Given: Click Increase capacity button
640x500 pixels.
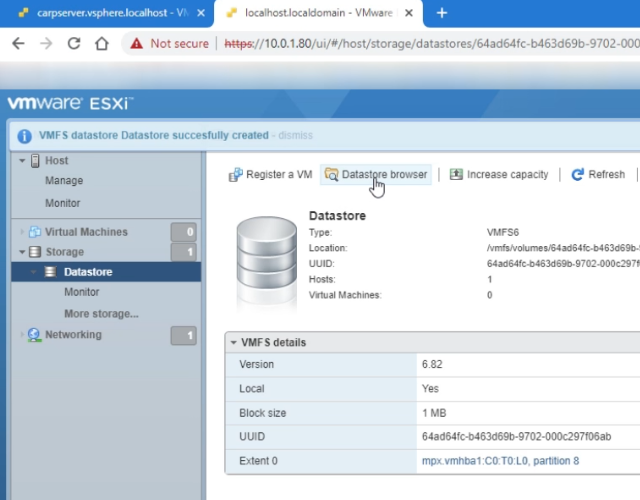Looking at the screenshot, I should tap(499, 175).
